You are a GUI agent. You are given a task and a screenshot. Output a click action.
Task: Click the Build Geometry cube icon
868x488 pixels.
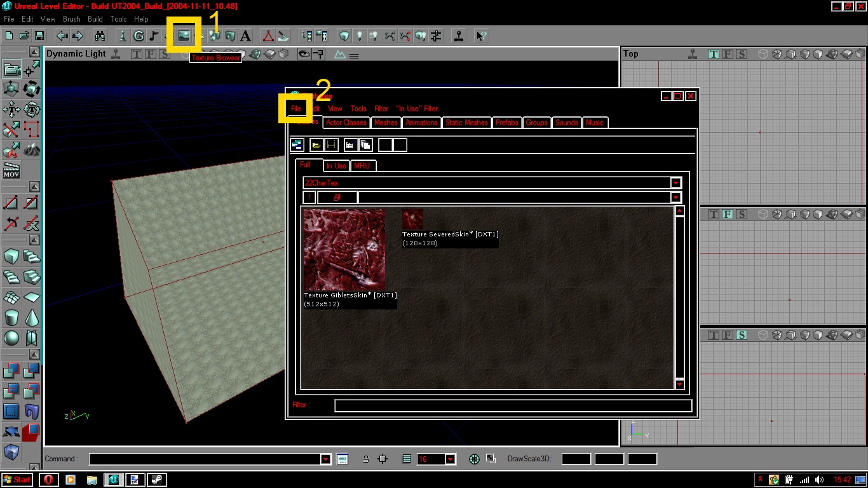(344, 36)
